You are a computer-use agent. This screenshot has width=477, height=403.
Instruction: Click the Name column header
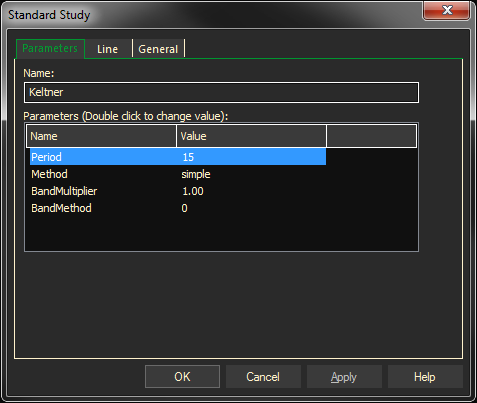[x=101, y=136]
